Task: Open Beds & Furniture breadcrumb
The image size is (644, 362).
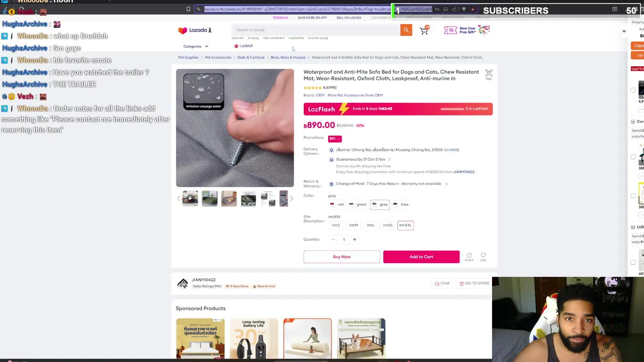Action: (251, 57)
